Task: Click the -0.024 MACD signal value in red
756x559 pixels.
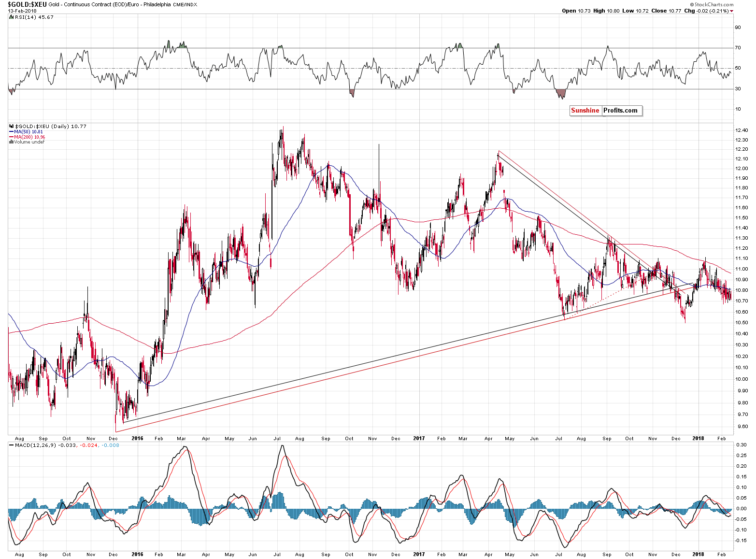Action: 88,445
